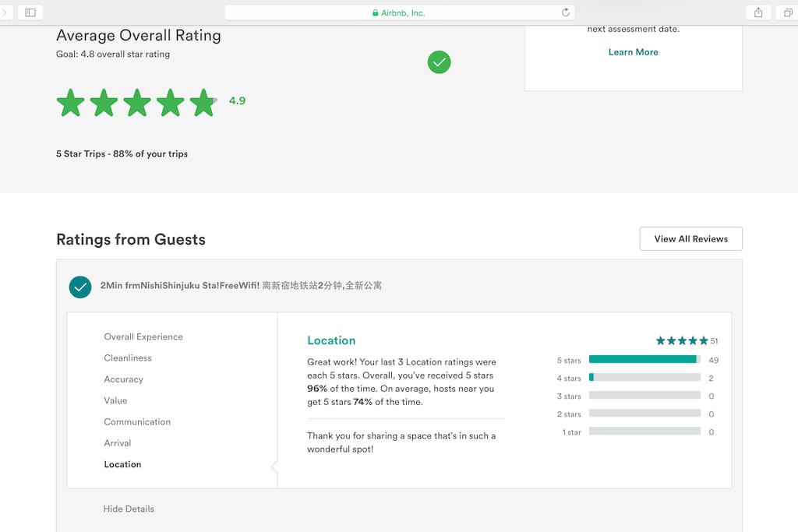
Task: Open the Learn More link
Action: tap(633, 52)
